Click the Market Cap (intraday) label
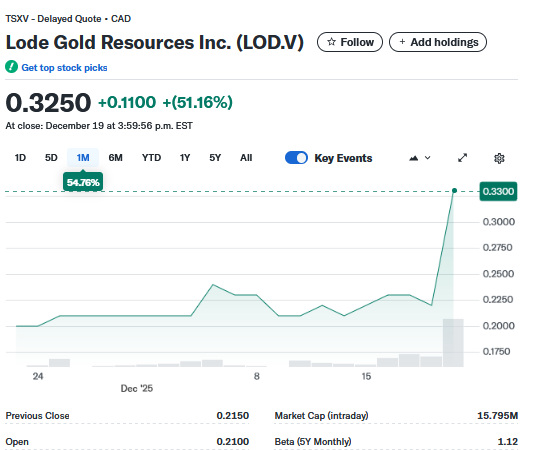Screen dimensions: 536x450 pos(321,416)
